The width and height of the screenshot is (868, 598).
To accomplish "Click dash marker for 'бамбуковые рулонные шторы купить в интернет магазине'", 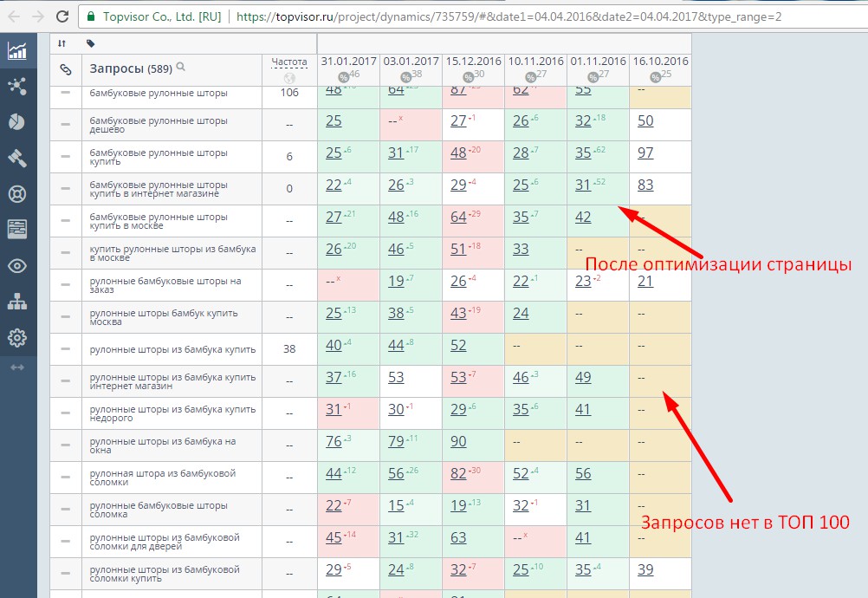I will (x=65, y=188).
